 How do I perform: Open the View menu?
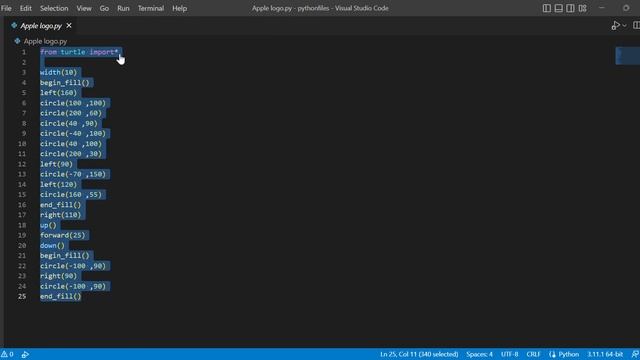click(x=84, y=8)
